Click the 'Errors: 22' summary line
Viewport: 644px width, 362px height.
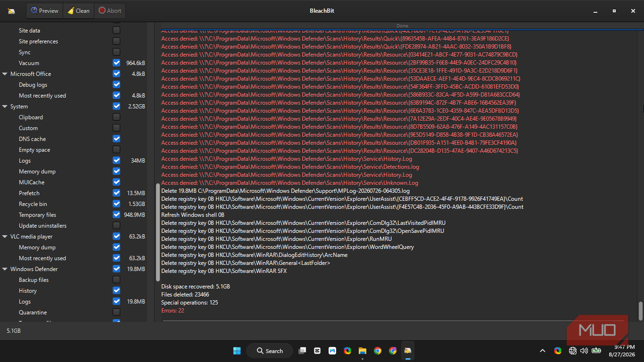coord(173,311)
